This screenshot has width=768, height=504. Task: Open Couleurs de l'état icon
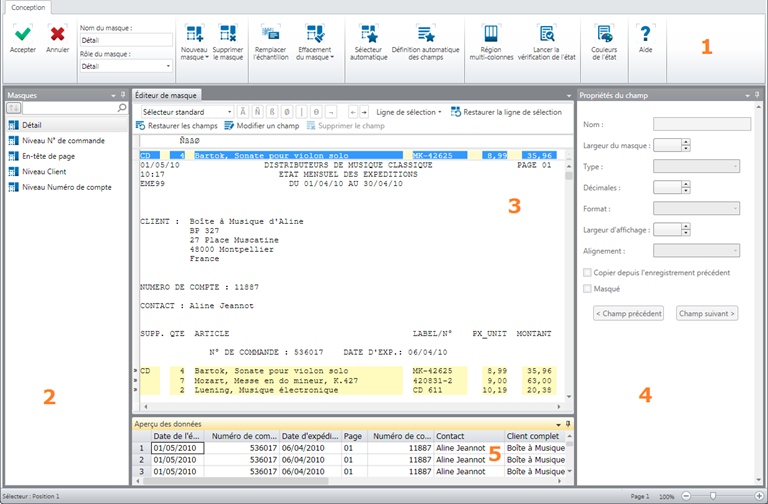(604, 34)
